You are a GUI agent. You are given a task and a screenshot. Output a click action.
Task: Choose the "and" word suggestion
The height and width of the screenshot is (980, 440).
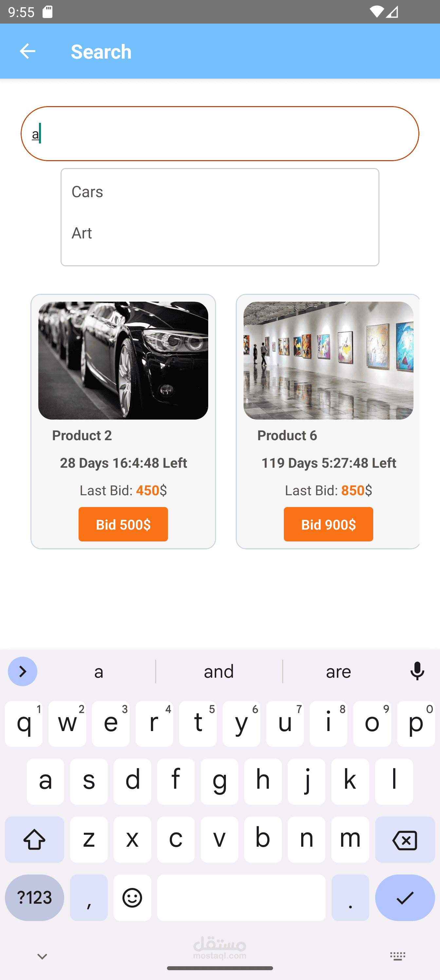(x=219, y=671)
